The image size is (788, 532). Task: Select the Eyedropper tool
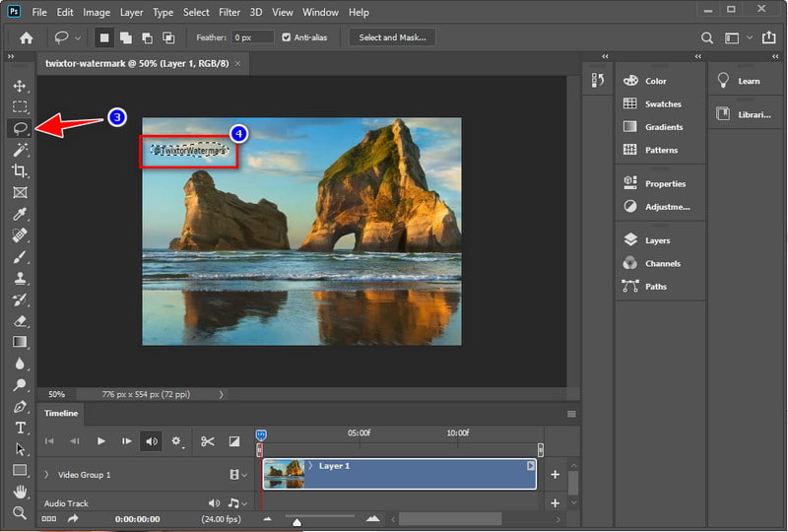point(20,214)
